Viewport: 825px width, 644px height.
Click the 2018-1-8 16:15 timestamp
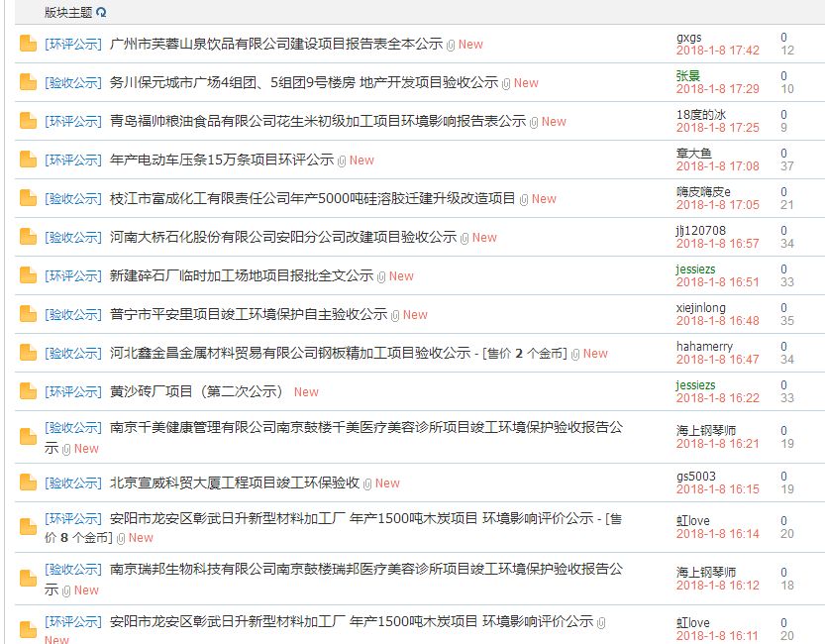[718, 489]
